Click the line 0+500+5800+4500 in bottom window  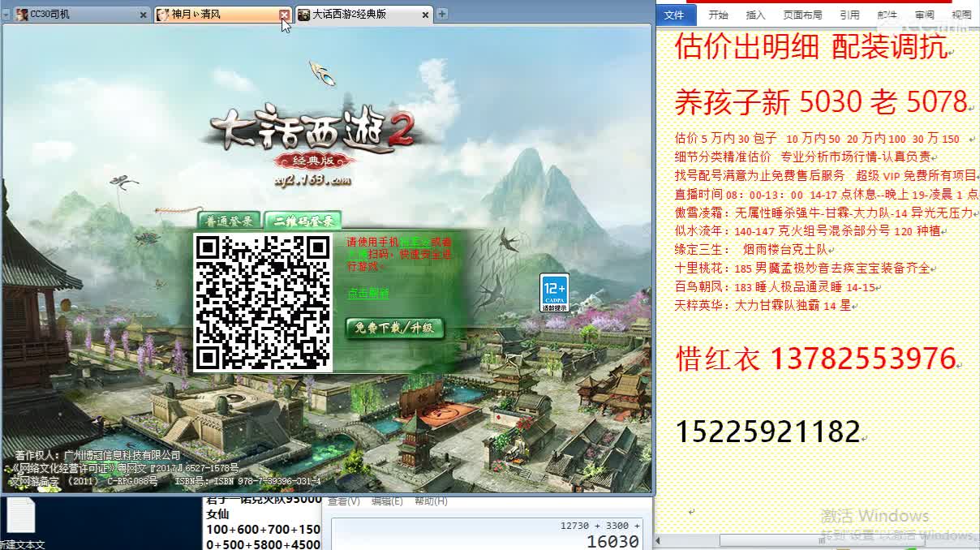click(x=263, y=544)
